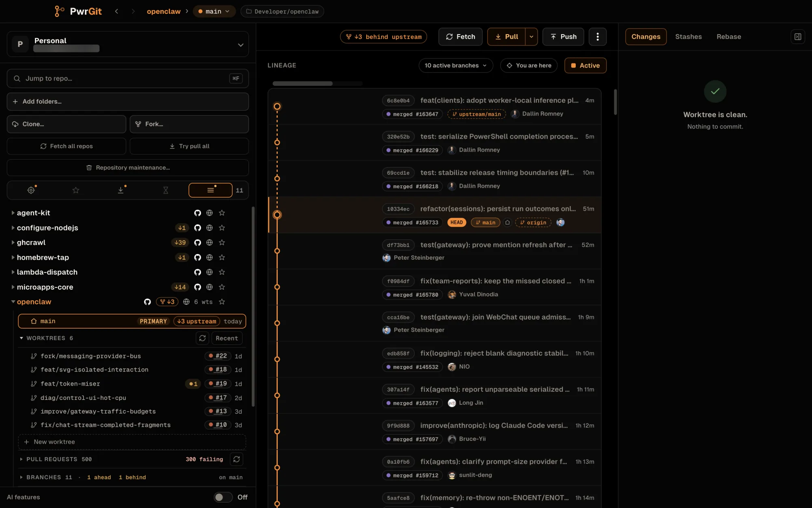Expand the BRANCHES section
This screenshot has width=812, height=508.
coord(22,478)
